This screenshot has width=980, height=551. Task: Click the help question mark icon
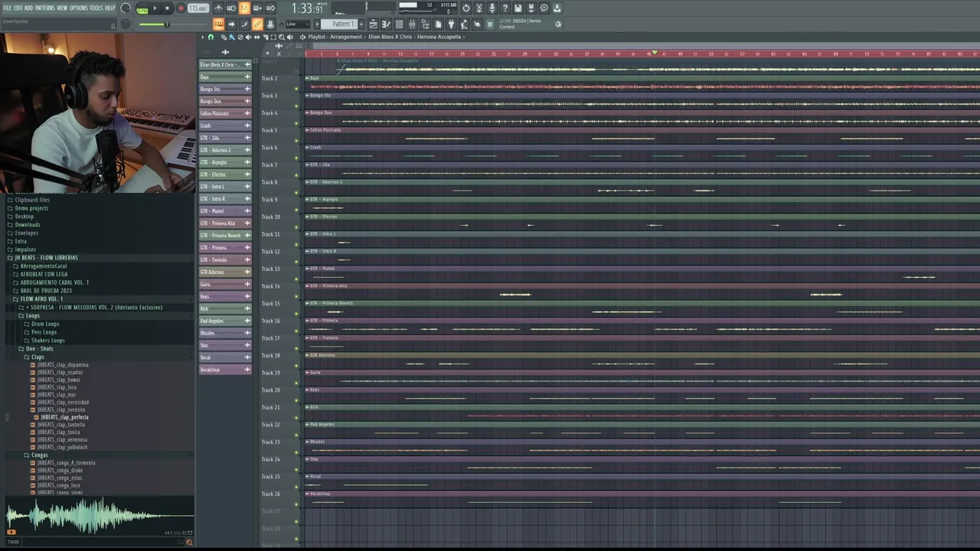pyautogui.click(x=505, y=8)
